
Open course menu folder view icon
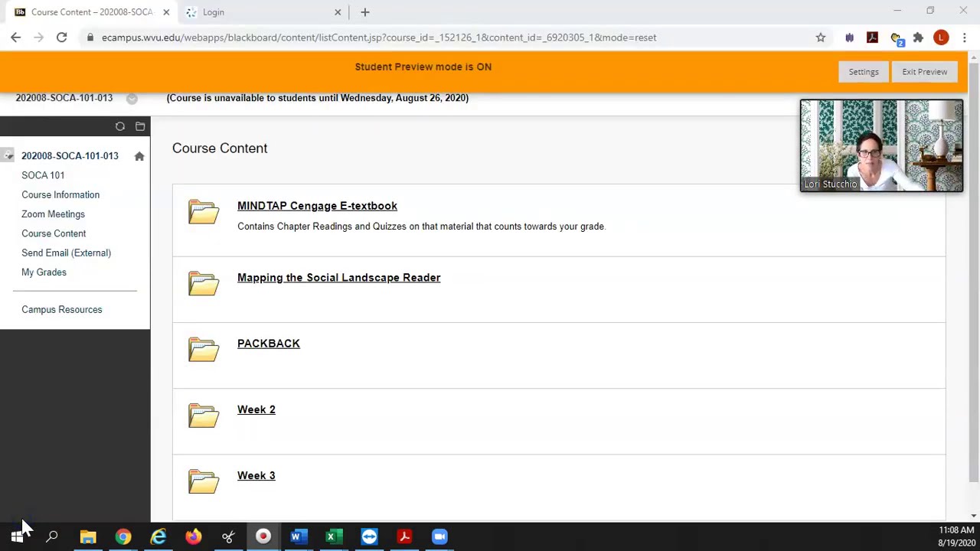(x=140, y=126)
